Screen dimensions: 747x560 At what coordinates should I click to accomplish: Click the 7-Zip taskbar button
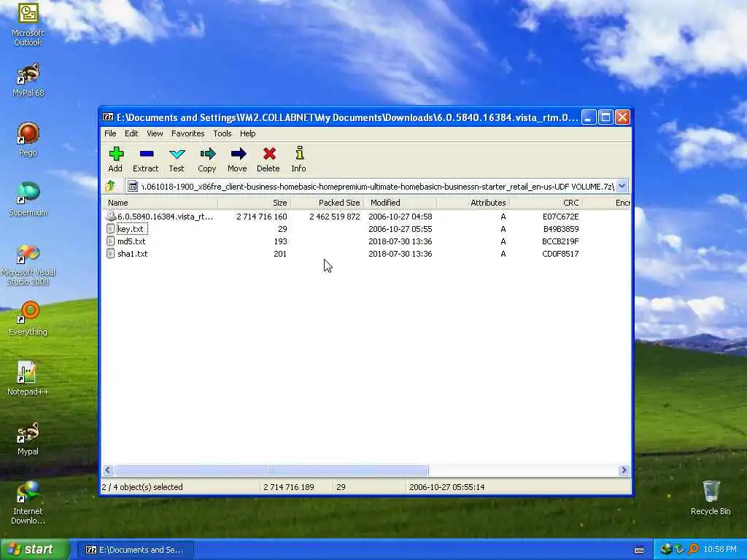[x=135, y=550]
